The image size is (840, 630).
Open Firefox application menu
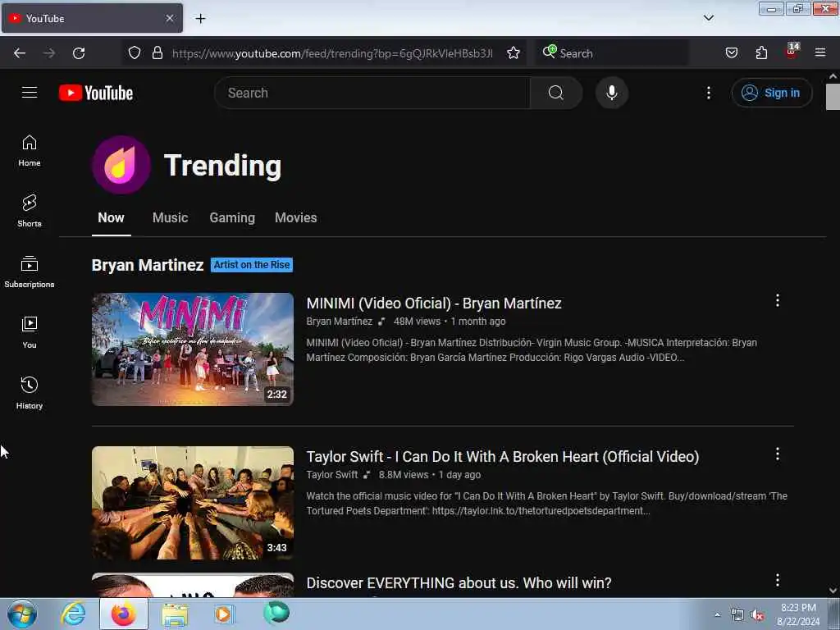(820, 52)
